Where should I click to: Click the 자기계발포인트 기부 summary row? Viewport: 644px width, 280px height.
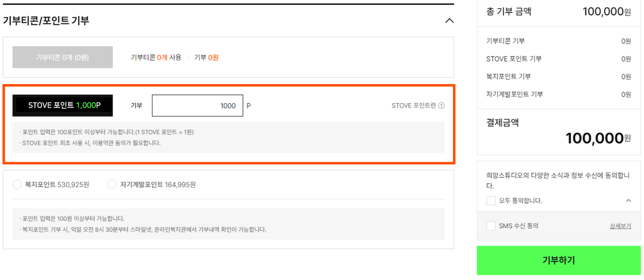pos(559,94)
